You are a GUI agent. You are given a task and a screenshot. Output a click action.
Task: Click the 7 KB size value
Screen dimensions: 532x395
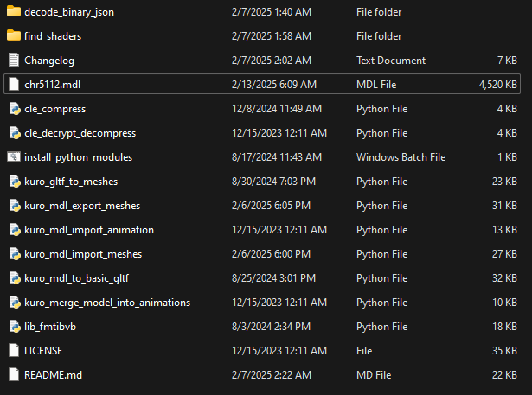507,61
